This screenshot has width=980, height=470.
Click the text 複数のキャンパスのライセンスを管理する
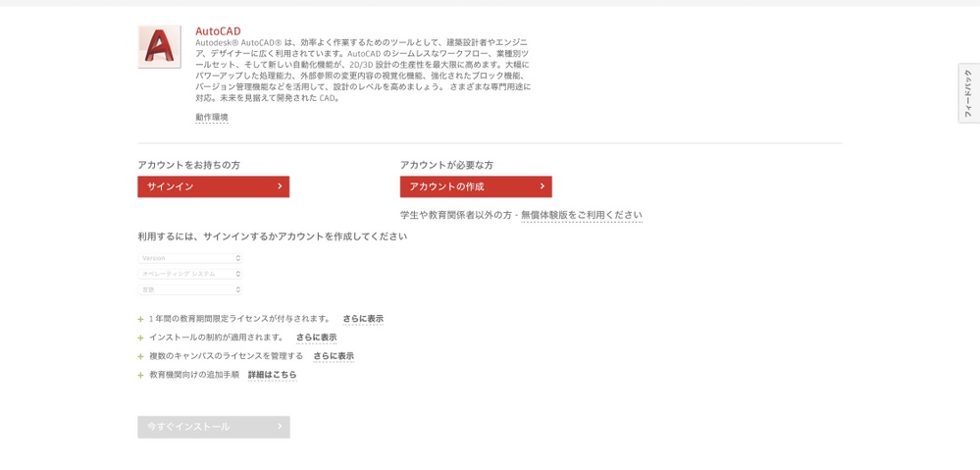click(227, 356)
